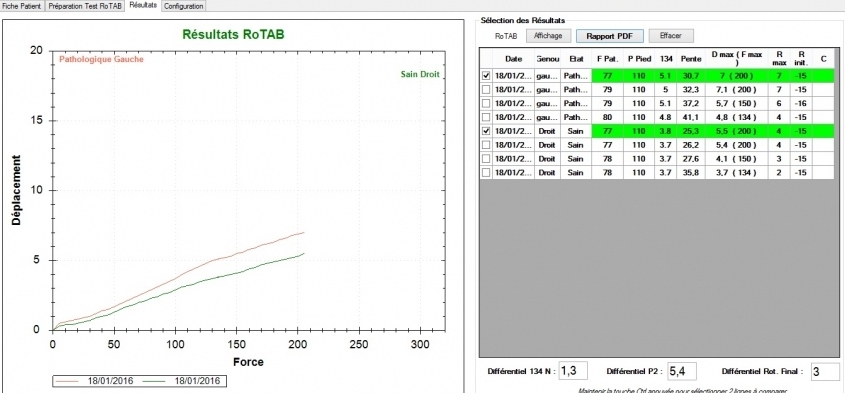Click the Genou column header
845x393 pixels.
(x=548, y=58)
